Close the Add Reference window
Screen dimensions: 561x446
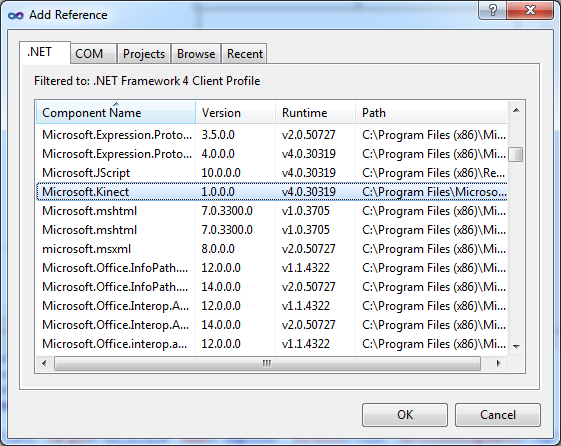pos(530,10)
